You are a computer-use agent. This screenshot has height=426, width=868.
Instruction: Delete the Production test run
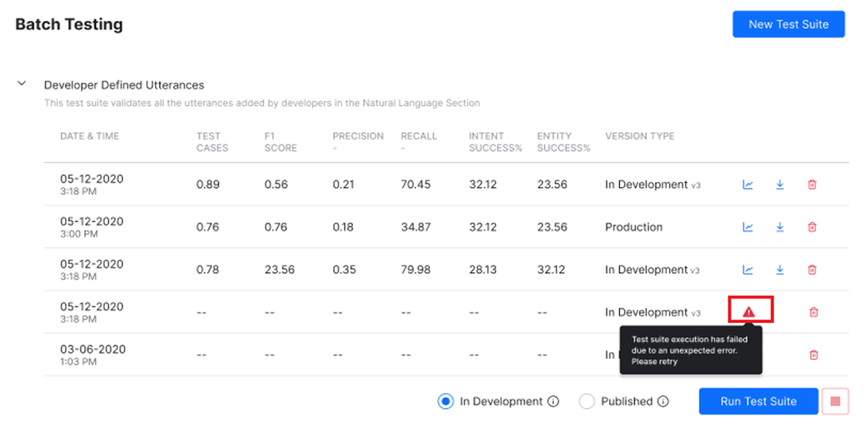812,227
